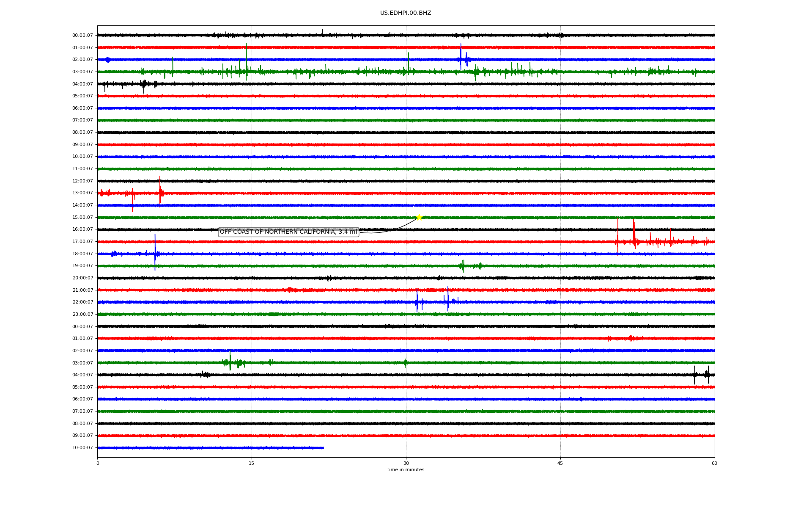Click the 15:00:07 trace time label
Screen dimensions: 812x508
tap(82, 218)
